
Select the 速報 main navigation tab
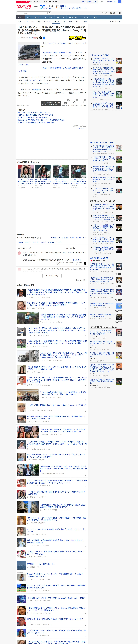coord(28,17)
